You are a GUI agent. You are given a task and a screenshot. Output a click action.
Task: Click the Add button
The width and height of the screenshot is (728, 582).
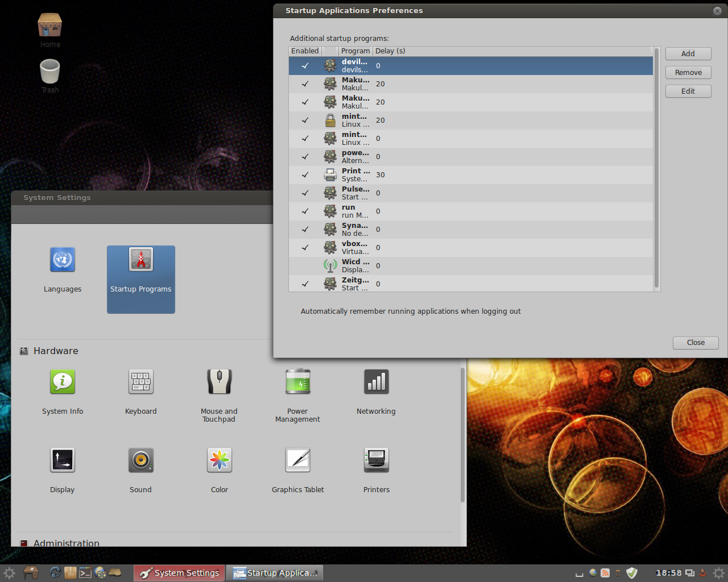tap(688, 53)
